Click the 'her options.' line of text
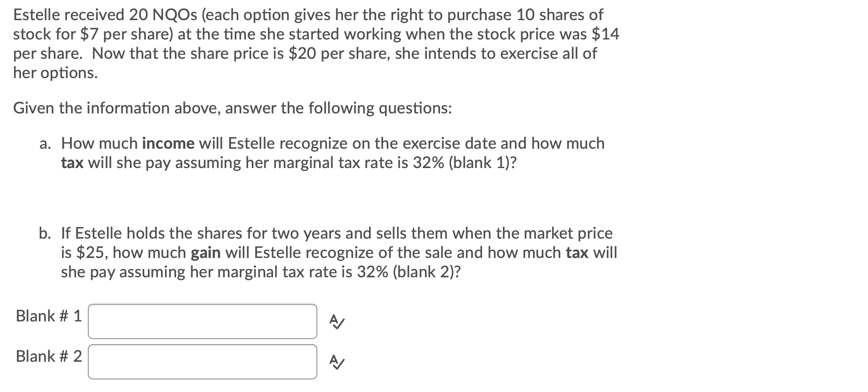This screenshot has height=392, width=868. (55, 73)
